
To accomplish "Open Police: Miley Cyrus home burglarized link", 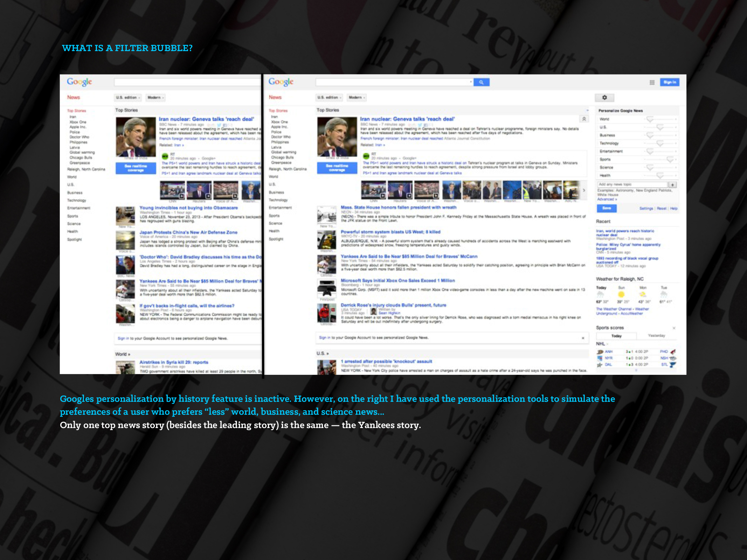I will 628,246.
